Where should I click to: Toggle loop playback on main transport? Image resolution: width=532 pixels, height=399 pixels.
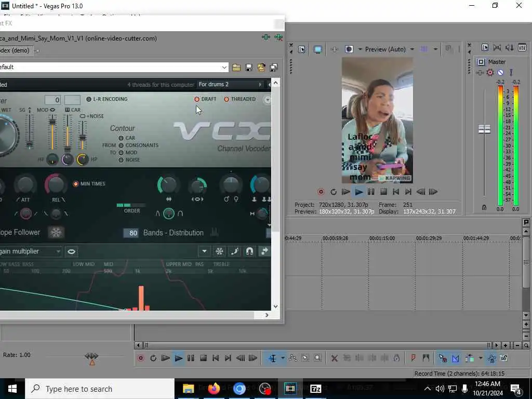153,358
